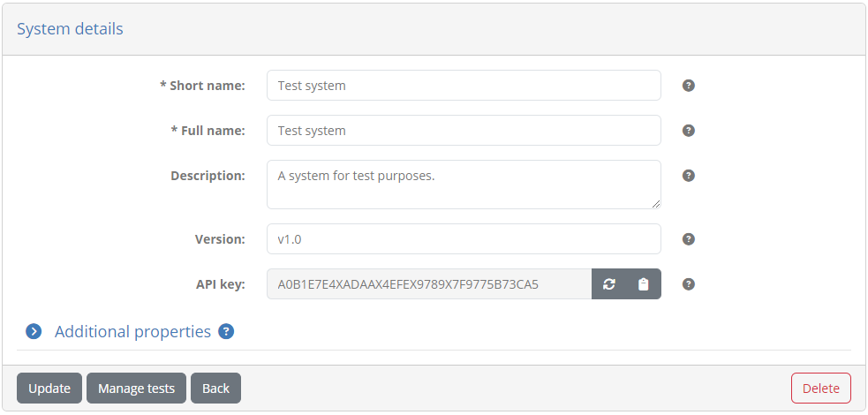This screenshot has width=868, height=415.
Task: Click the Version label
Action: click(220, 239)
